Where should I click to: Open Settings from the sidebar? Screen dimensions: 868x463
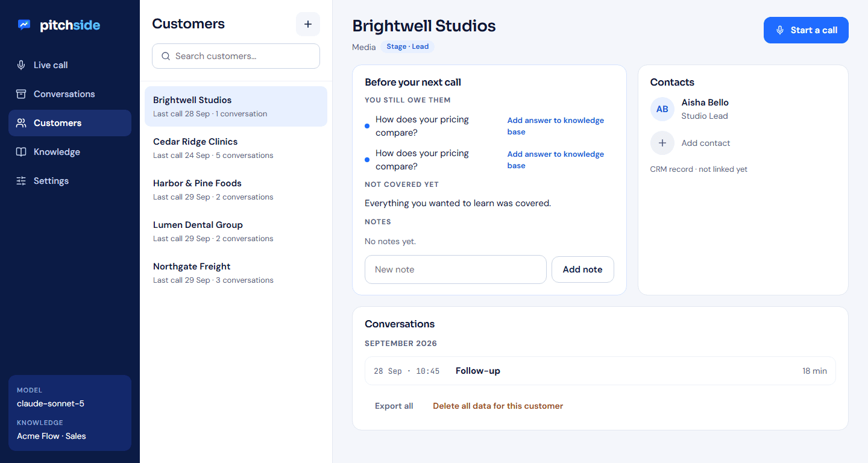[x=70, y=181]
